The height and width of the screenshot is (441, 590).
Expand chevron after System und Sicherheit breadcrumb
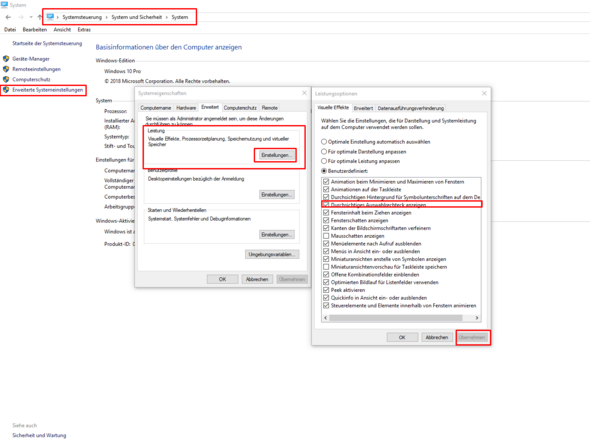click(167, 17)
